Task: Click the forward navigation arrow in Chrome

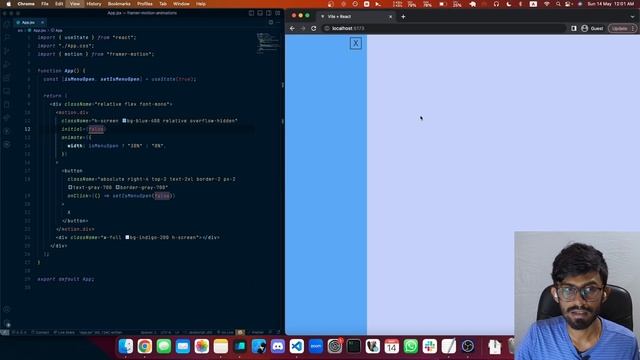Action: (x=303, y=28)
